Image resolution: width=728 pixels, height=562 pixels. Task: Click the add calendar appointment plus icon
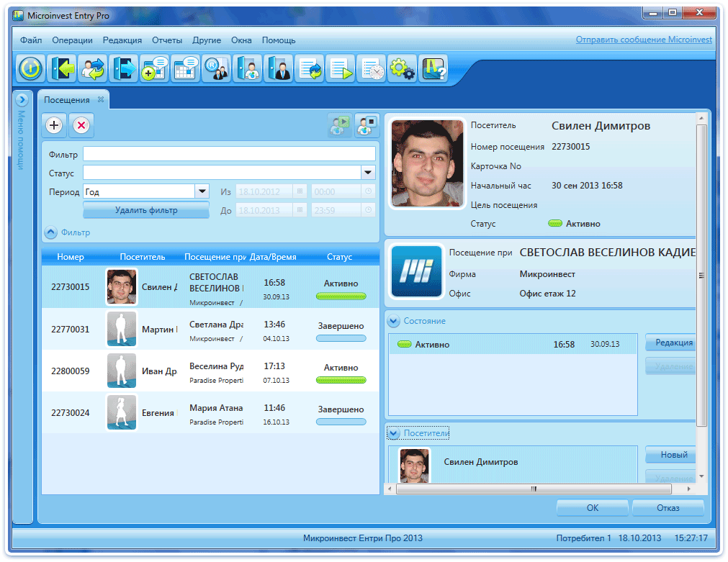[154, 68]
